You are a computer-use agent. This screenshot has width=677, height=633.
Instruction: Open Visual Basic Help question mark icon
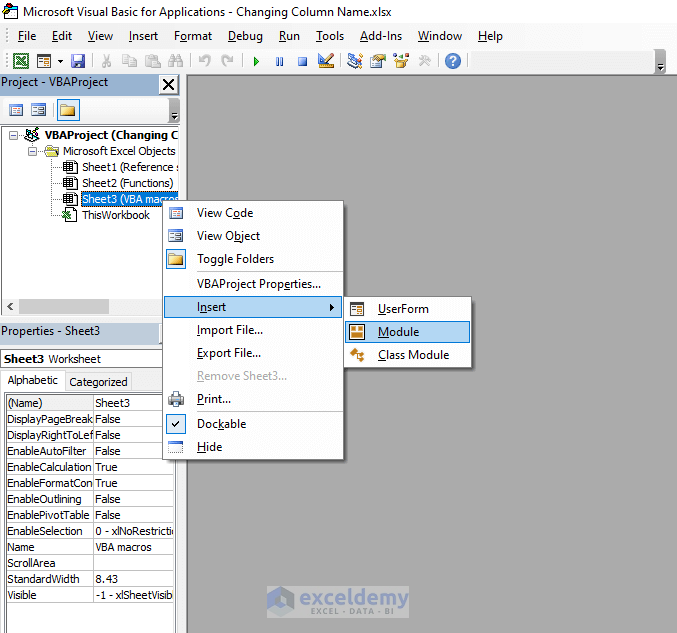[x=453, y=61]
